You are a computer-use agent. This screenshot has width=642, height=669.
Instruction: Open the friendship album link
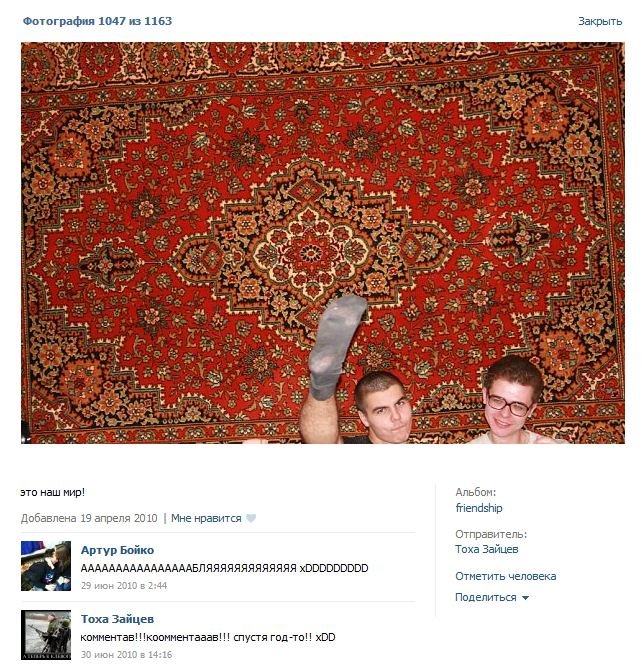point(479,508)
